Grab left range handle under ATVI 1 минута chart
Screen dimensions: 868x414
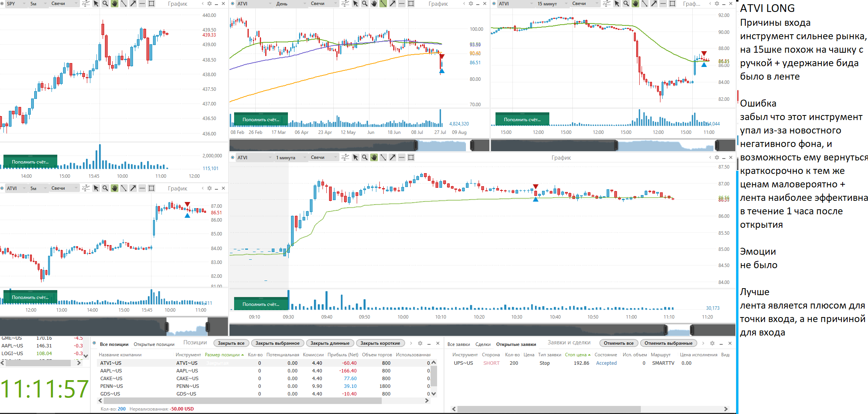click(666, 330)
